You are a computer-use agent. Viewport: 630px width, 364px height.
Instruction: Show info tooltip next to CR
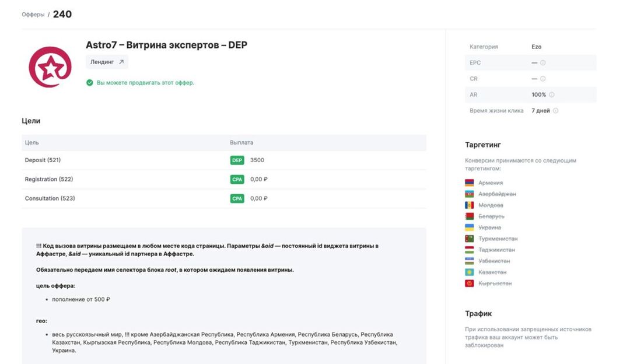tap(543, 79)
